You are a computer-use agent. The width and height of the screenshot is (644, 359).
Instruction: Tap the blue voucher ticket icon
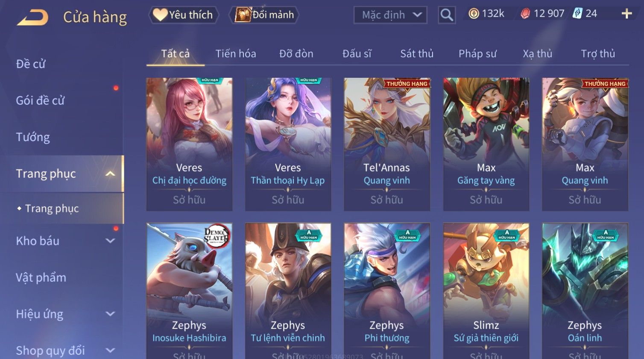[x=577, y=14]
